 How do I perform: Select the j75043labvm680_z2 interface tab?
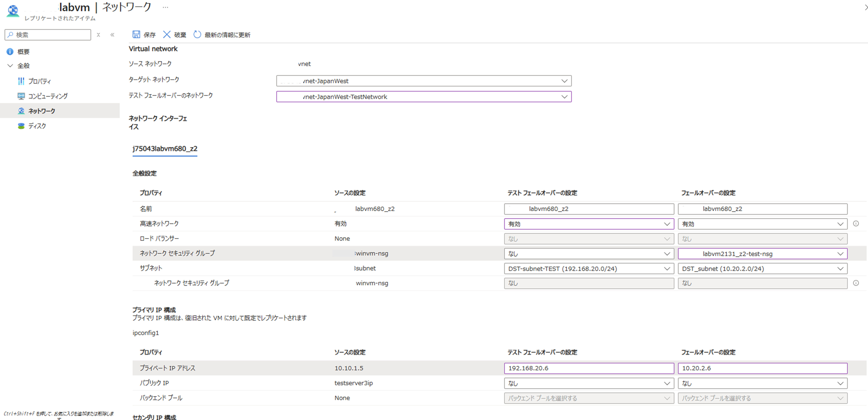click(165, 149)
